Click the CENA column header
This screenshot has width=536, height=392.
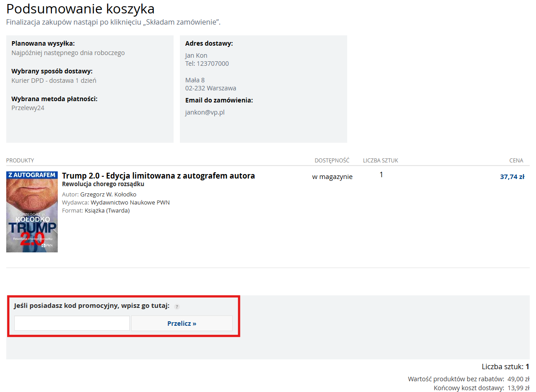tap(516, 160)
